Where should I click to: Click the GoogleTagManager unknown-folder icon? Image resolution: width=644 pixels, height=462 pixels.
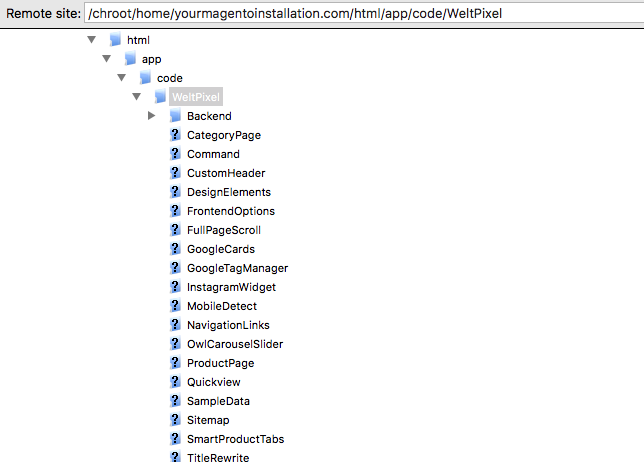tap(175, 267)
